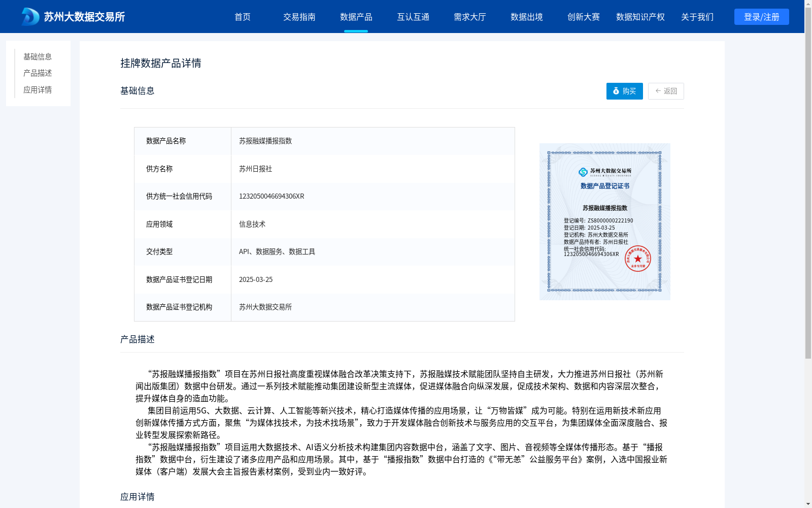Image resolution: width=812 pixels, height=508 pixels.
Task: Click the money bag icon on 购买
Action: 616,91
